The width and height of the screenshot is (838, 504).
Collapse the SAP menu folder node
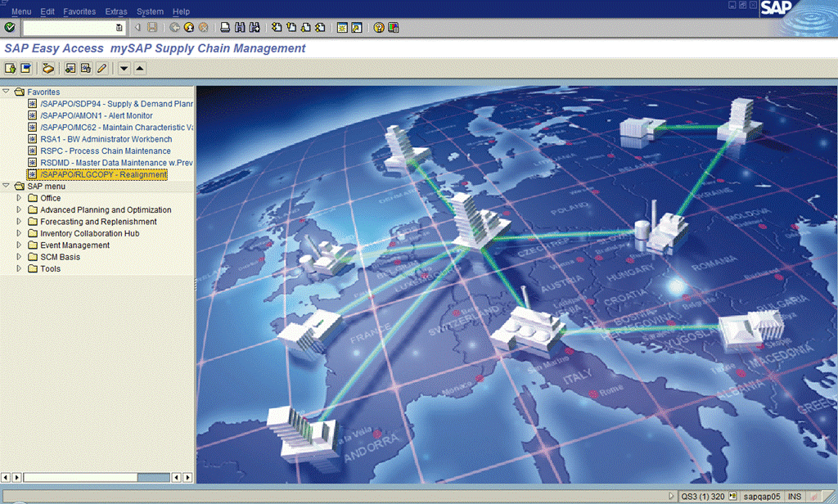tap(6, 186)
